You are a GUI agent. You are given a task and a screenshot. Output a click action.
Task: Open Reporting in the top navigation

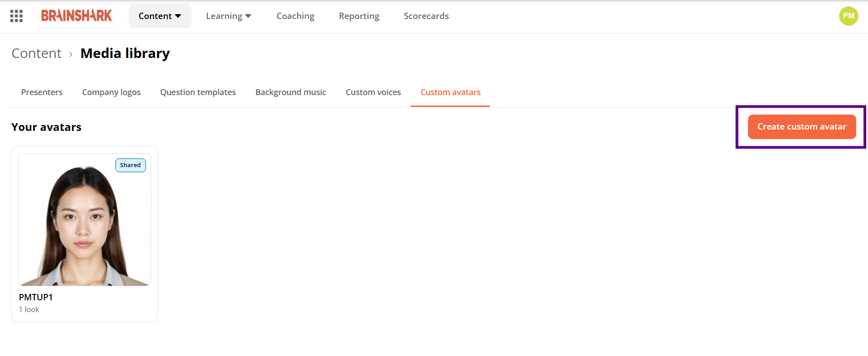click(359, 16)
